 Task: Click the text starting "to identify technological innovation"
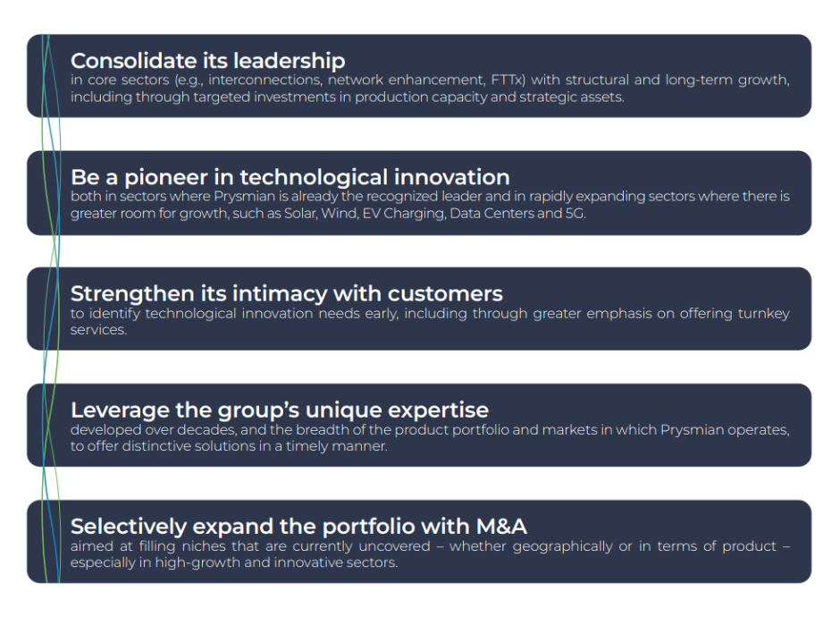click(x=429, y=321)
